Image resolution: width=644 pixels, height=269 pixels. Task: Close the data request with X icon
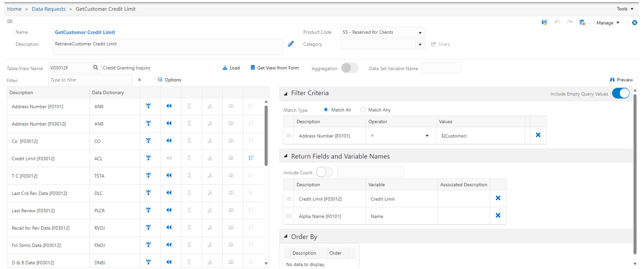click(635, 23)
